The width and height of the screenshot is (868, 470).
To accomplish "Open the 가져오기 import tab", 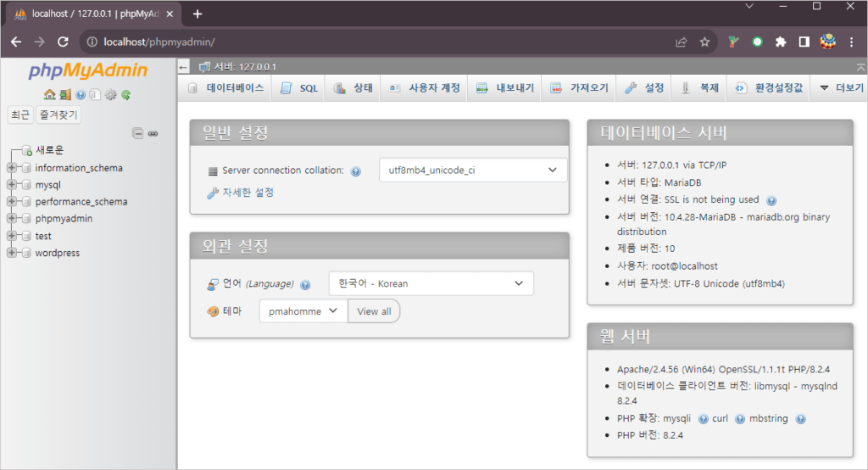I will pos(579,88).
